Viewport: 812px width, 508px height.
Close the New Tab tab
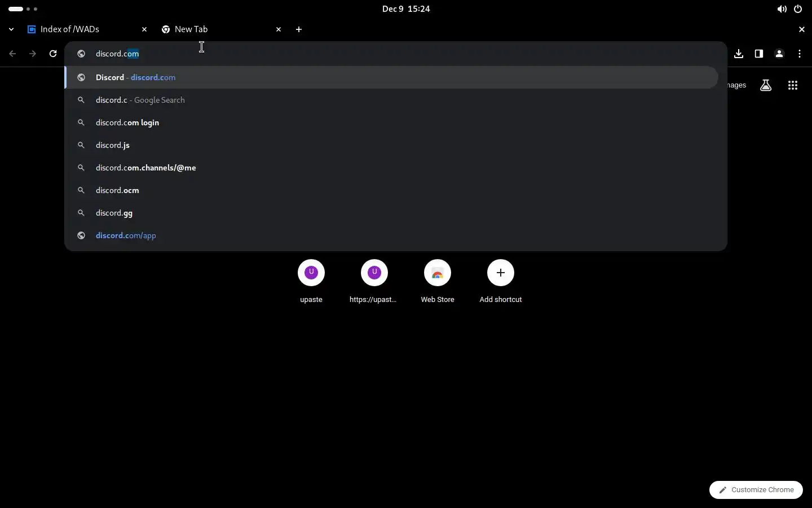click(x=279, y=29)
